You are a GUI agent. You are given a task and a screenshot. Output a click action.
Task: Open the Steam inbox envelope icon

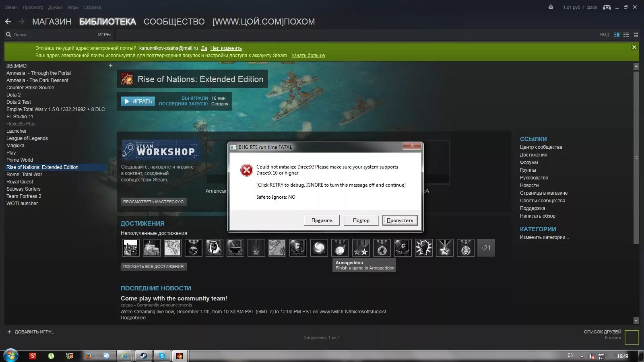pos(551,7)
